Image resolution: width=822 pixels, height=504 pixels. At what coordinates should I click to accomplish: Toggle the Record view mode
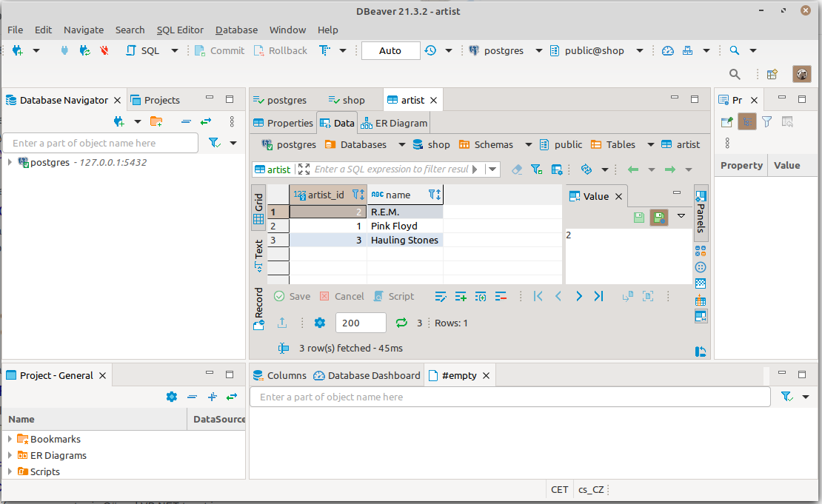pos(258,308)
